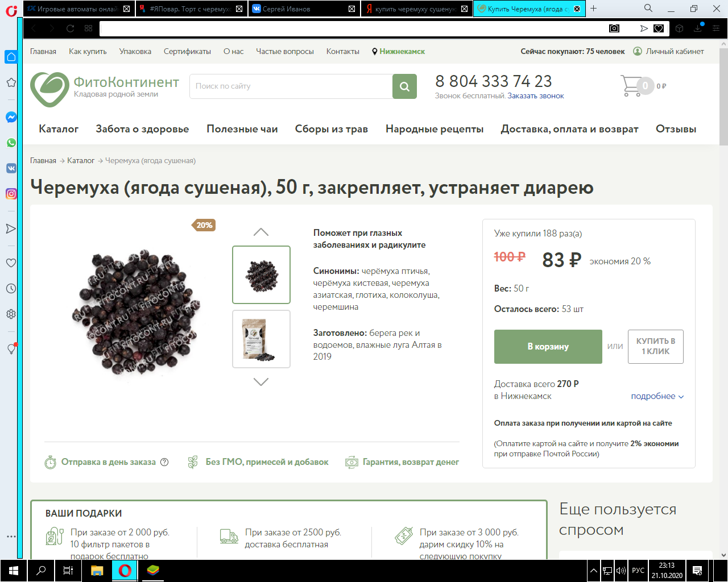Open the 'Каталог' menu item
The image size is (728, 582).
(59, 129)
